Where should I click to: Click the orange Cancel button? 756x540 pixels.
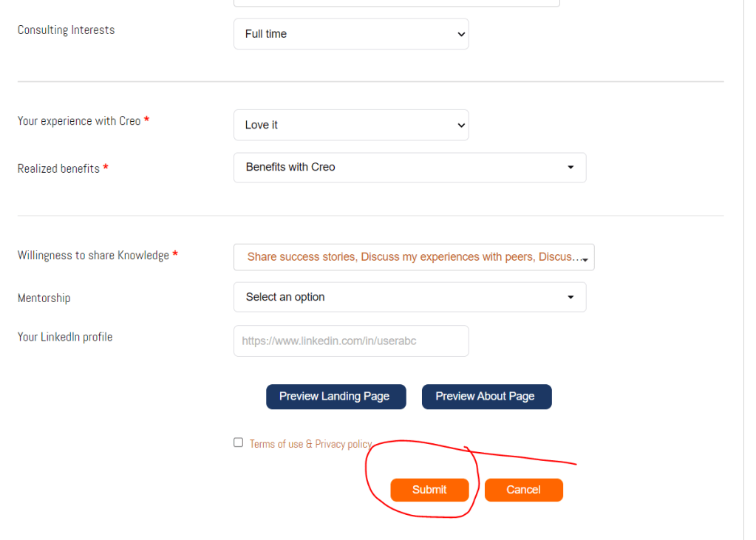[523, 490]
